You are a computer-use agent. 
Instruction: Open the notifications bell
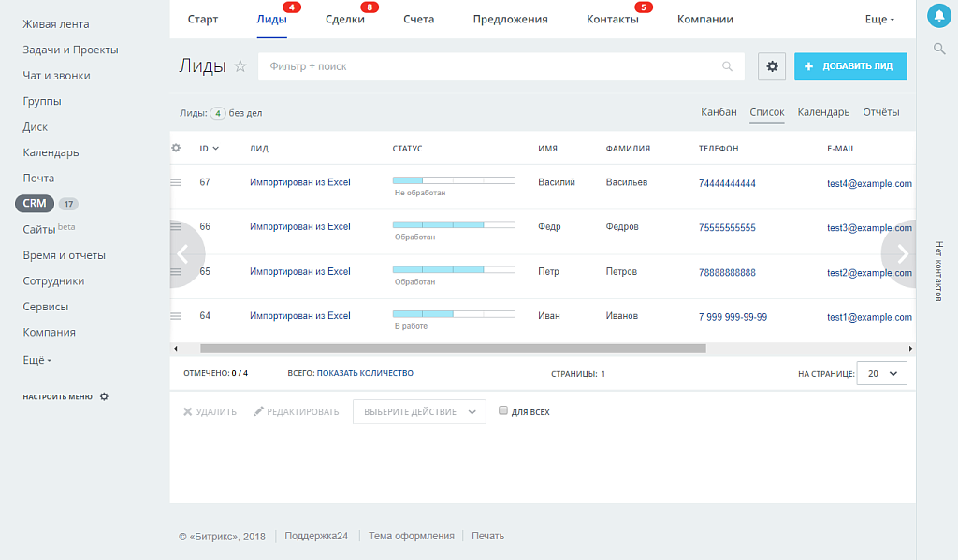938,15
